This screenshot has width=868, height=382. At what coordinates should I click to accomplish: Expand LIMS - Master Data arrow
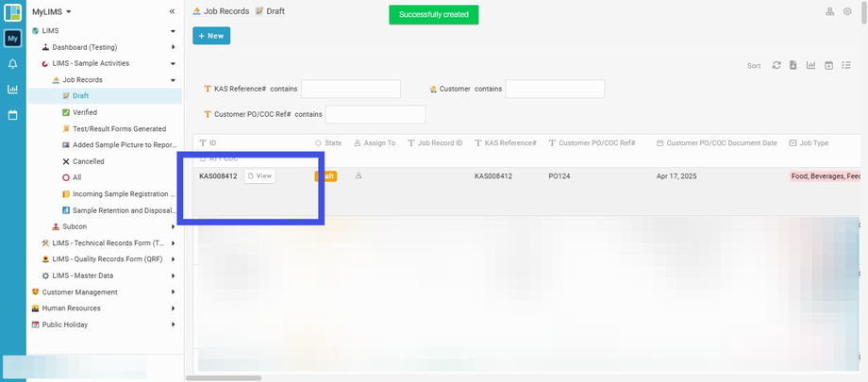174,275
